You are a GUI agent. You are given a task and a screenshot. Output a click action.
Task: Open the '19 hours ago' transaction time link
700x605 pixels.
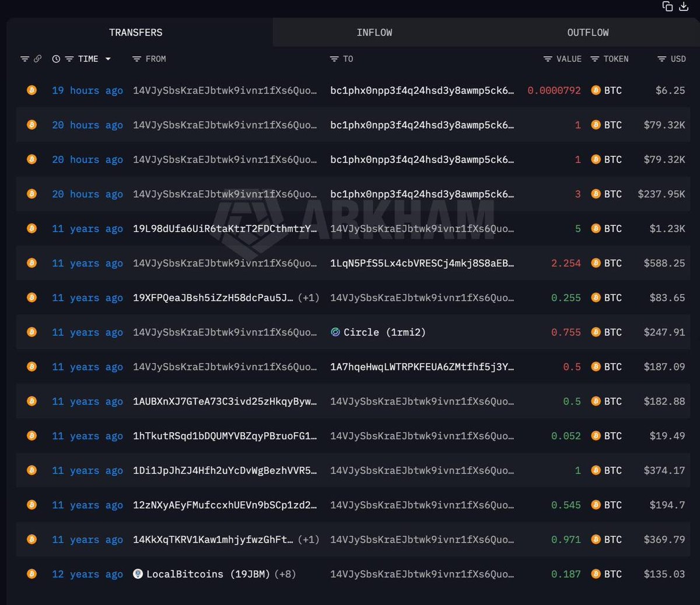pyautogui.click(x=87, y=90)
